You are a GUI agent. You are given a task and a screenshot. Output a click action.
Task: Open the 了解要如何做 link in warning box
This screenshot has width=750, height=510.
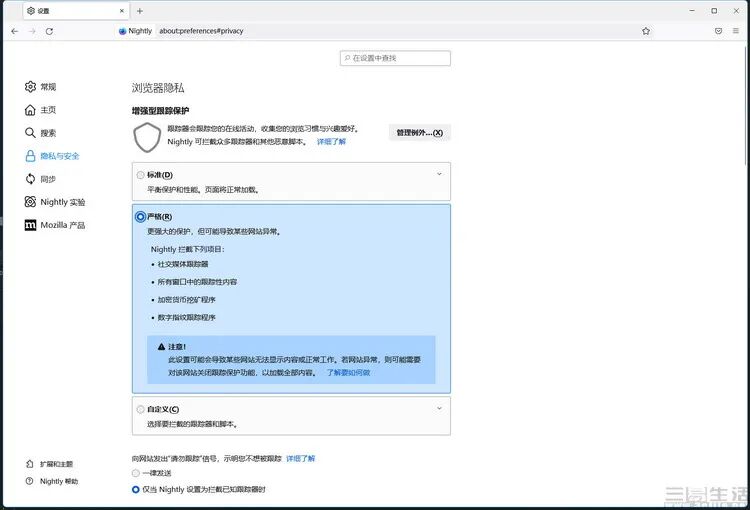[348, 373]
